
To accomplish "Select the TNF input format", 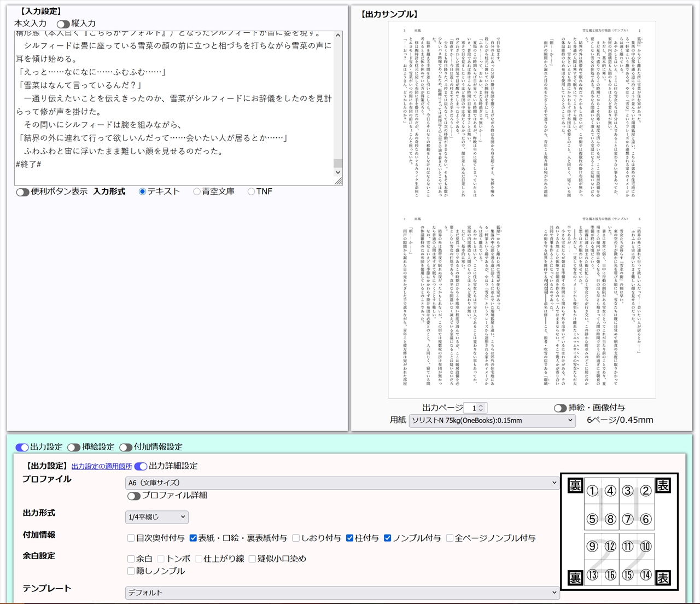I will click(x=251, y=191).
